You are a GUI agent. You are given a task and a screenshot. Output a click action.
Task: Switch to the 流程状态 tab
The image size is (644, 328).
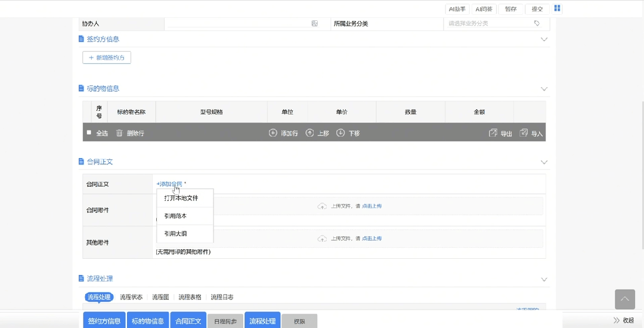click(131, 297)
